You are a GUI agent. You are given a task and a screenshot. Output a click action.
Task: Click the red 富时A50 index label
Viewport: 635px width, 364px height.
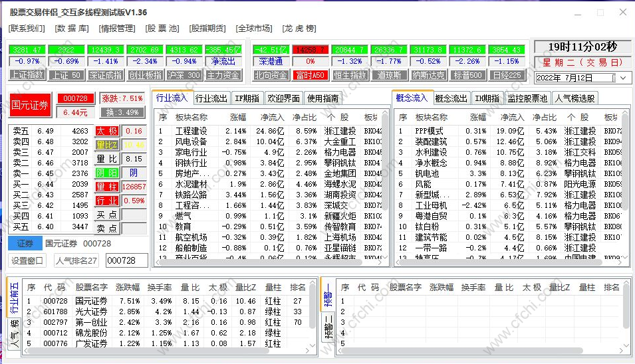(310, 75)
